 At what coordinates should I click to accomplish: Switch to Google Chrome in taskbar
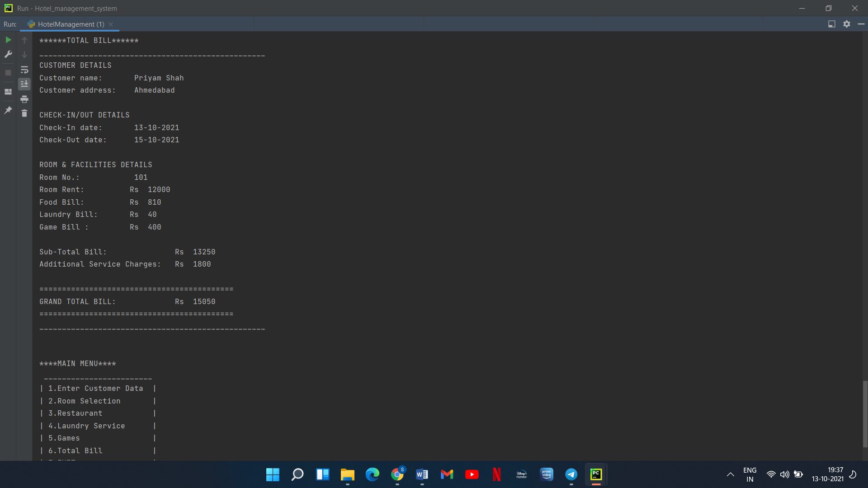click(397, 474)
